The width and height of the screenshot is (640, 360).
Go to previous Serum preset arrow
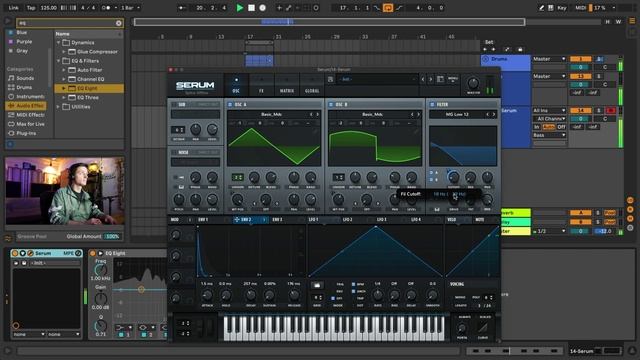pyautogui.click(x=423, y=79)
